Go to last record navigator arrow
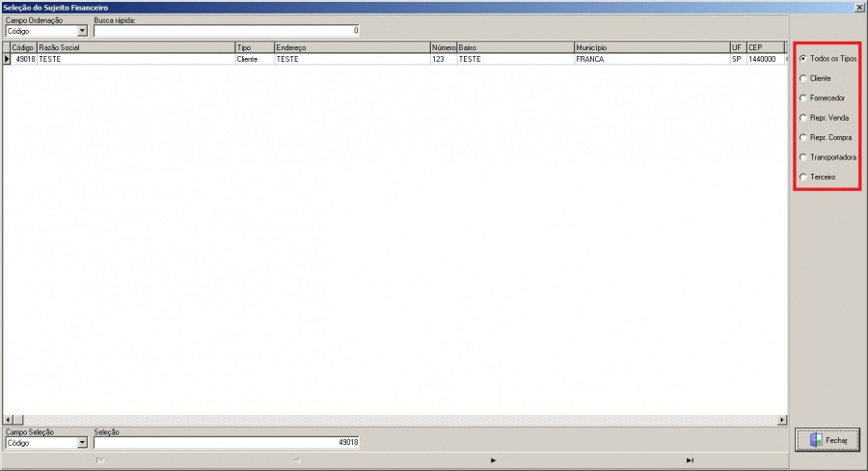This screenshot has width=868, height=471. (x=690, y=460)
